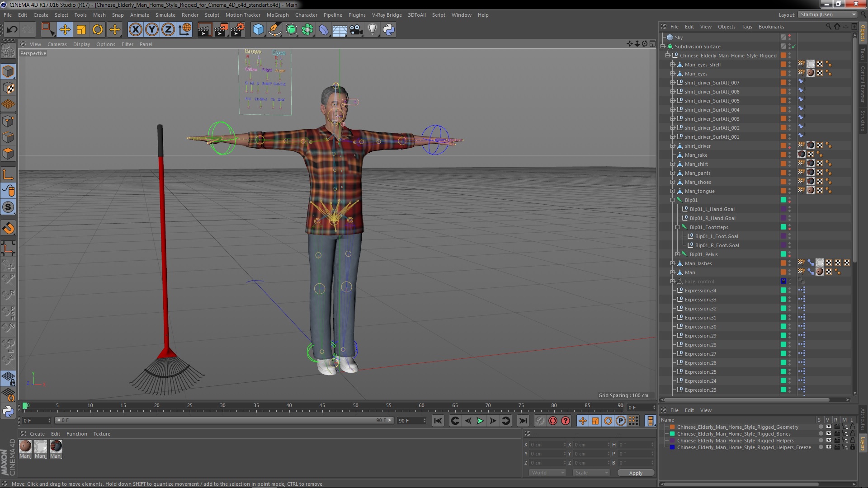Click the Python icon in top toolbar

389,30
